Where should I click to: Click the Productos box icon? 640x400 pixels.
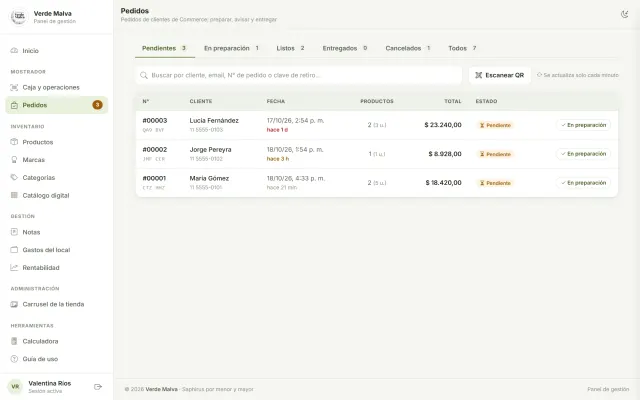(14, 142)
